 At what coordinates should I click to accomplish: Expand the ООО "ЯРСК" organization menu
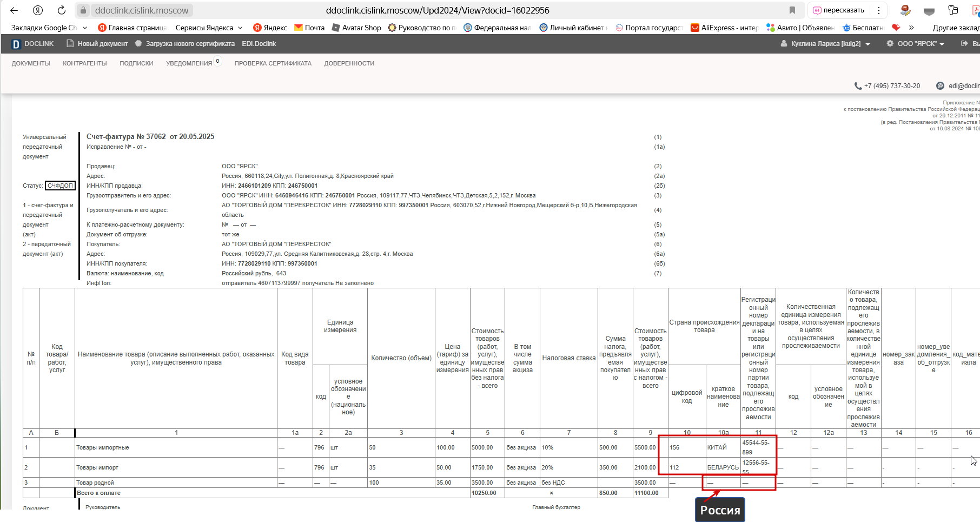click(x=915, y=44)
